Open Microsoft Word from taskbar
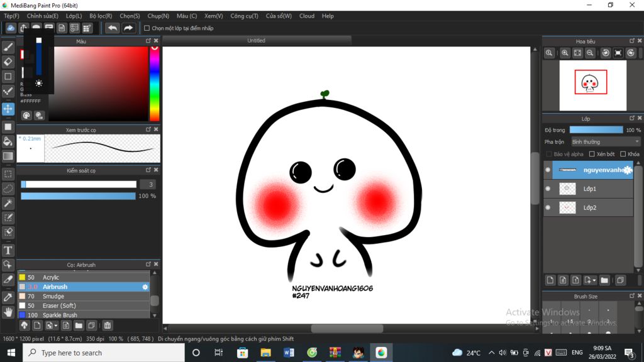Image resolution: width=644 pixels, height=362 pixels. [x=289, y=353]
